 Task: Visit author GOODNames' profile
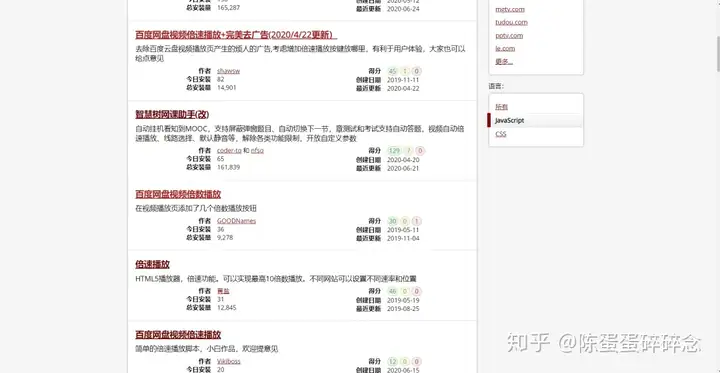(236, 221)
